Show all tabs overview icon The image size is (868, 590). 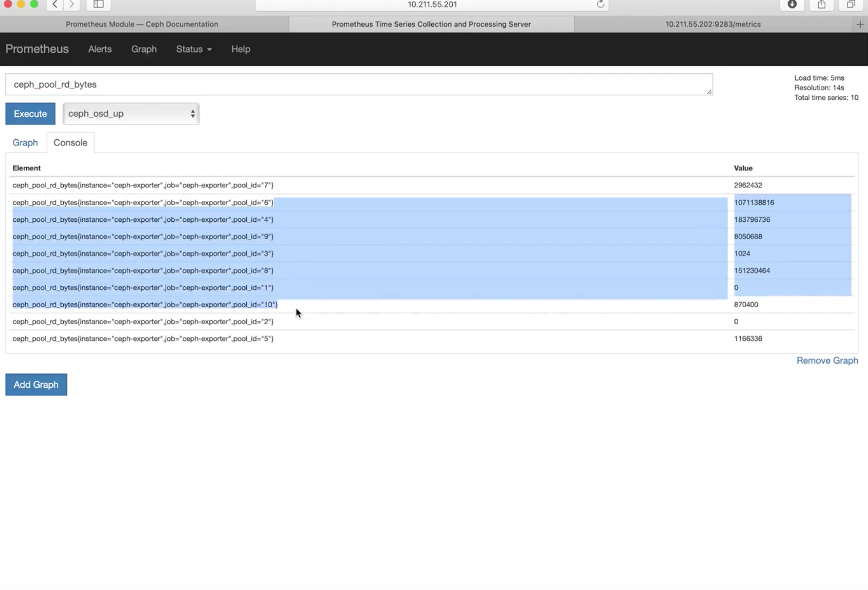click(x=851, y=4)
